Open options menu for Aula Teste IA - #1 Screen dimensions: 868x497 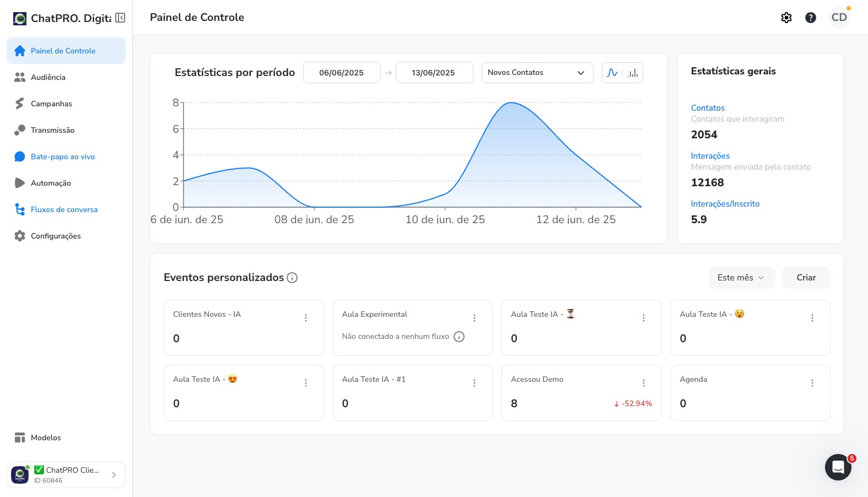click(x=475, y=383)
